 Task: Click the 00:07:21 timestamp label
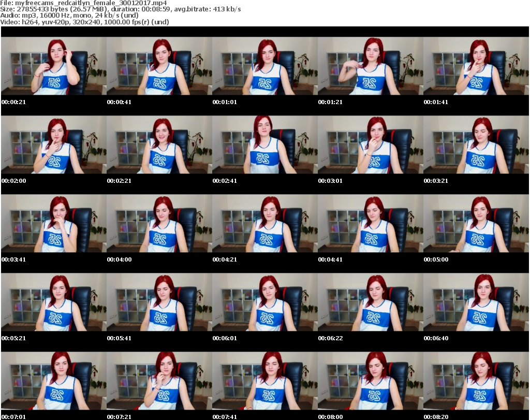119,417
